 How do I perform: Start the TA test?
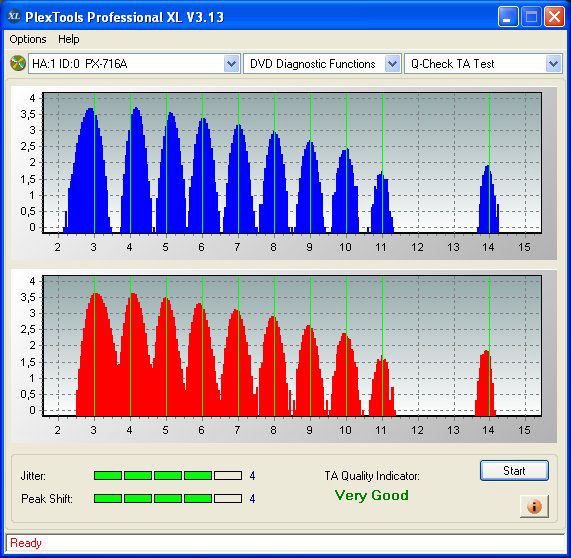click(x=514, y=471)
